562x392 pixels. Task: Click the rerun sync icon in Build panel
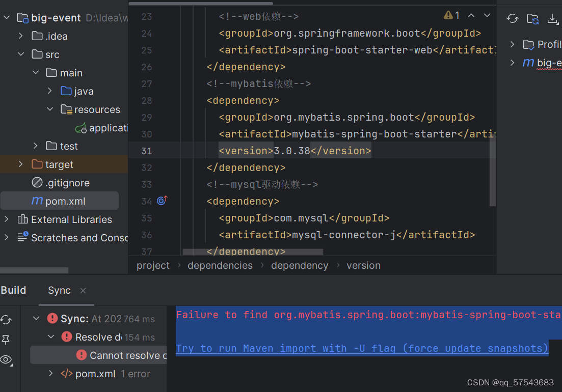[6, 319]
